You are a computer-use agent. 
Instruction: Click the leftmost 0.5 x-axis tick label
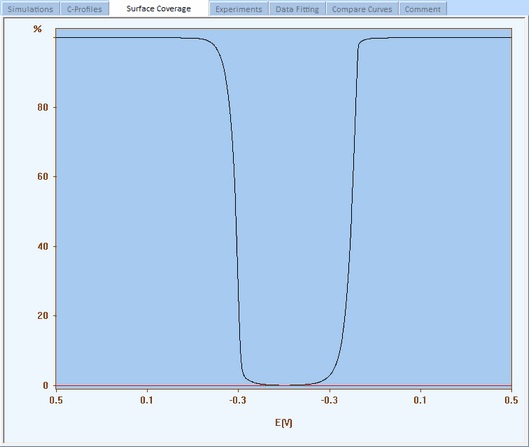[x=56, y=400]
